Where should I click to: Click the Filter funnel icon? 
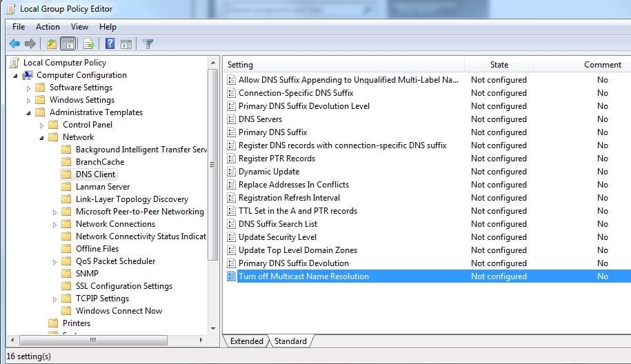coord(148,44)
